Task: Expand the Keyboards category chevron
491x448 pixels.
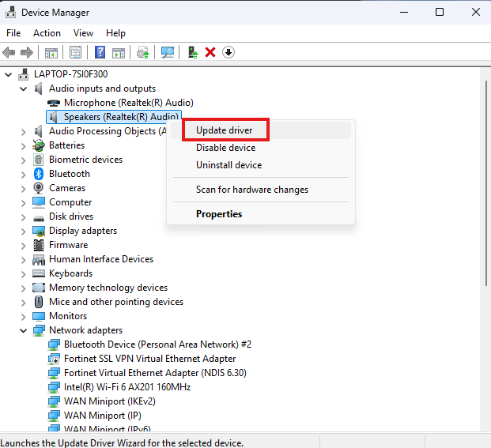Action: coord(23,274)
